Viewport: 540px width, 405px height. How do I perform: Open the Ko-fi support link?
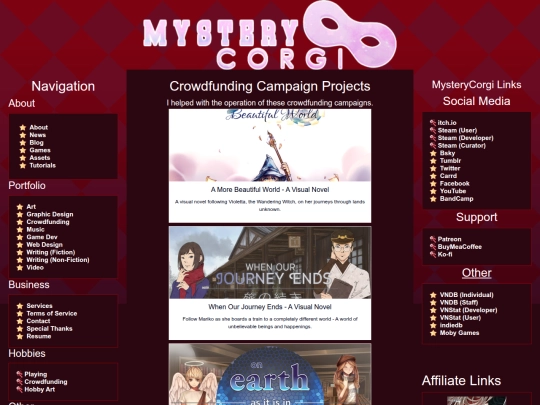tap(445, 254)
